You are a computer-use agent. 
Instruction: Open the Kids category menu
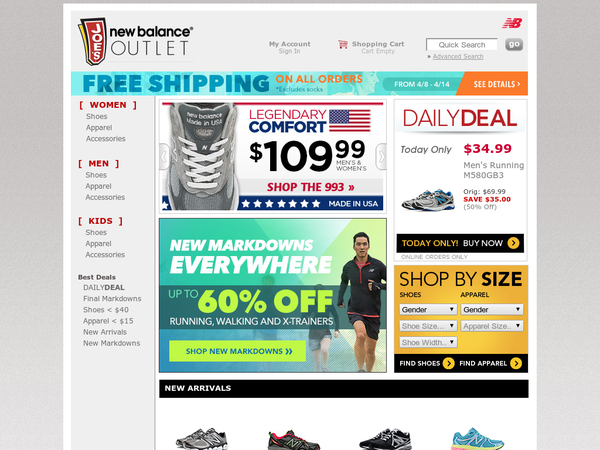[x=100, y=221]
